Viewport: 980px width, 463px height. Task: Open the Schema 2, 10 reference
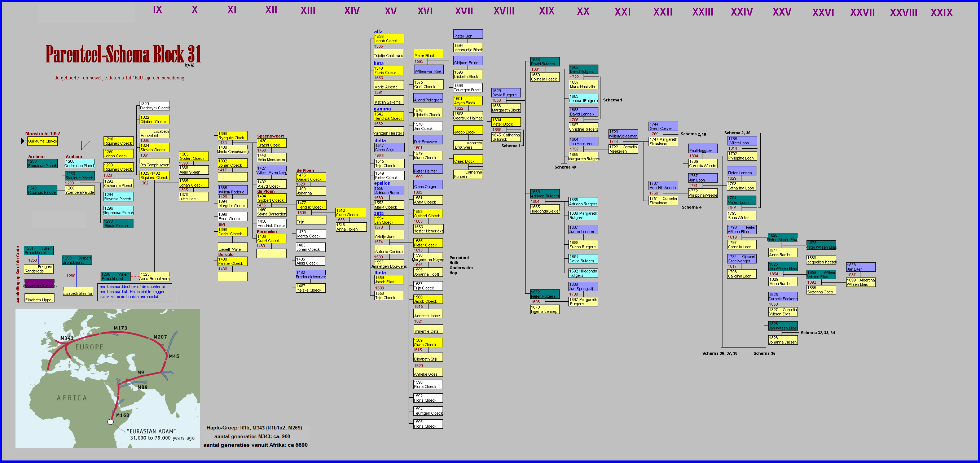693,134
